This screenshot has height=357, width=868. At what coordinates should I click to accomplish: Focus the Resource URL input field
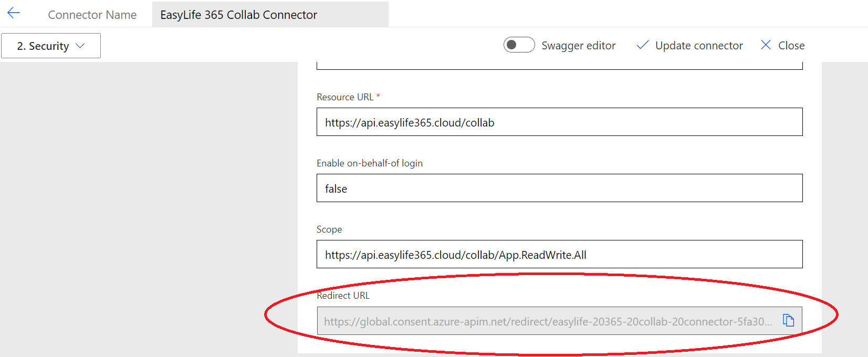(559, 122)
